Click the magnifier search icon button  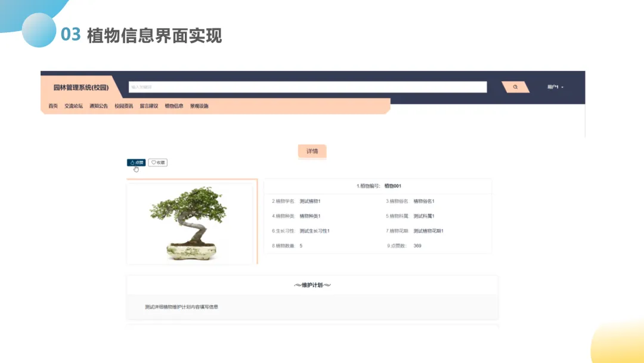(515, 87)
